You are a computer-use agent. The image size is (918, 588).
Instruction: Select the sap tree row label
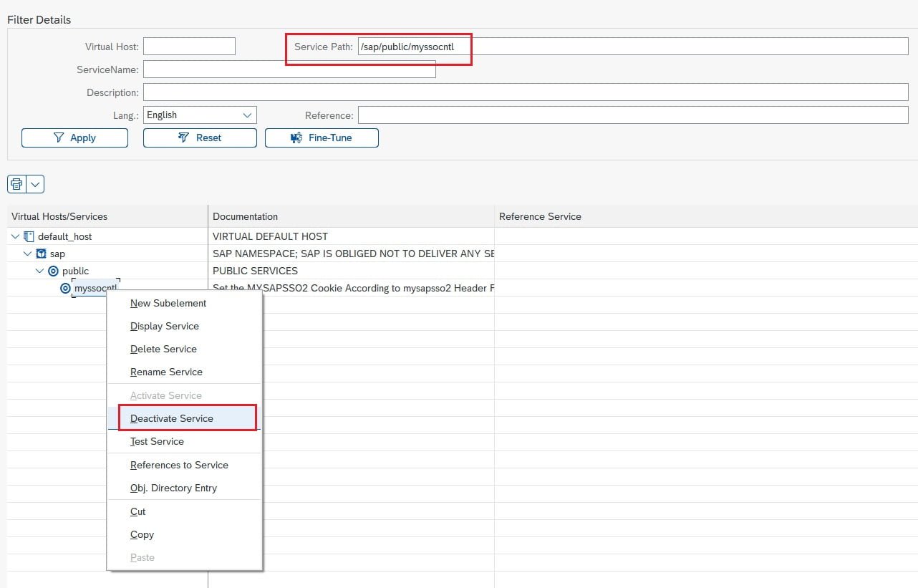point(57,254)
